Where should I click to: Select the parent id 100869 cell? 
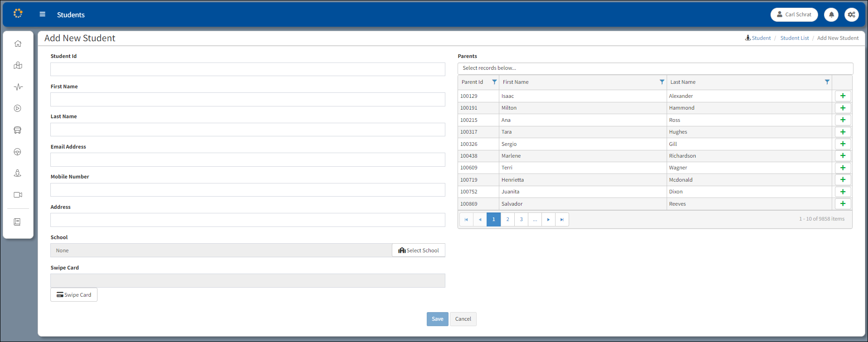click(478, 204)
